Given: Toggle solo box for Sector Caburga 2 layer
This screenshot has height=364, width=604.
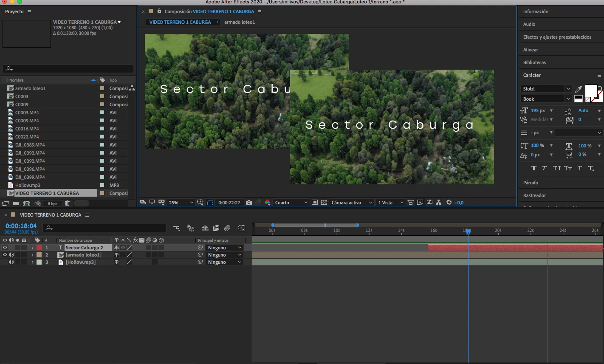Looking at the screenshot, I should coord(17,248).
